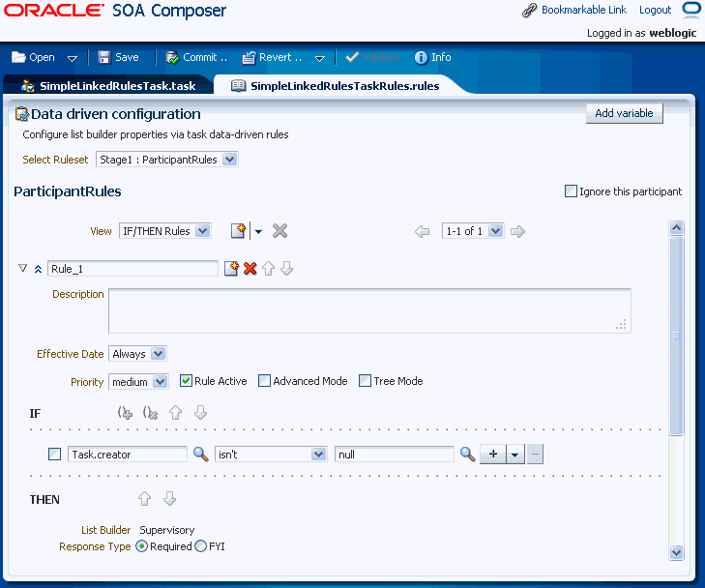Move Rule_1 down with the arrow
The height and width of the screenshot is (588, 705).
[287, 269]
